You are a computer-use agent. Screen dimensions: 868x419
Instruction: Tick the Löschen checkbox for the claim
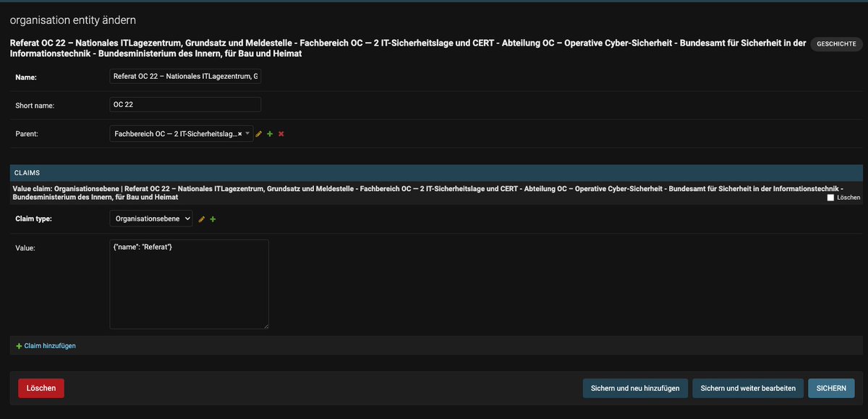pyautogui.click(x=830, y=198)
